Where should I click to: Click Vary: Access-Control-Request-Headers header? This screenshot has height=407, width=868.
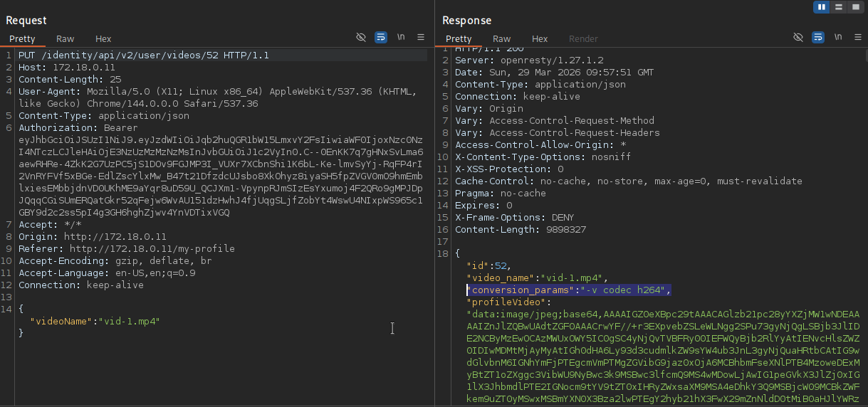(558, 133)
